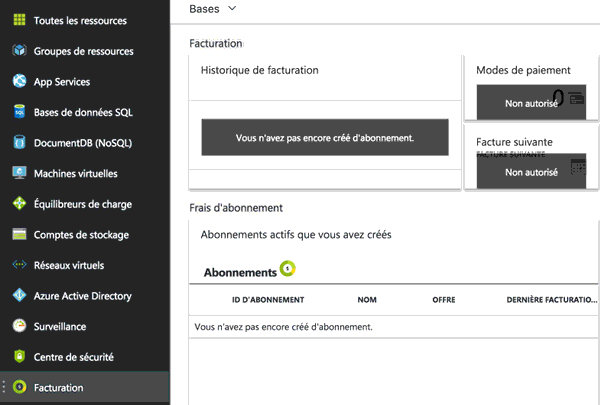Click the green icon beside Abonnements heading

click(287, 268)
